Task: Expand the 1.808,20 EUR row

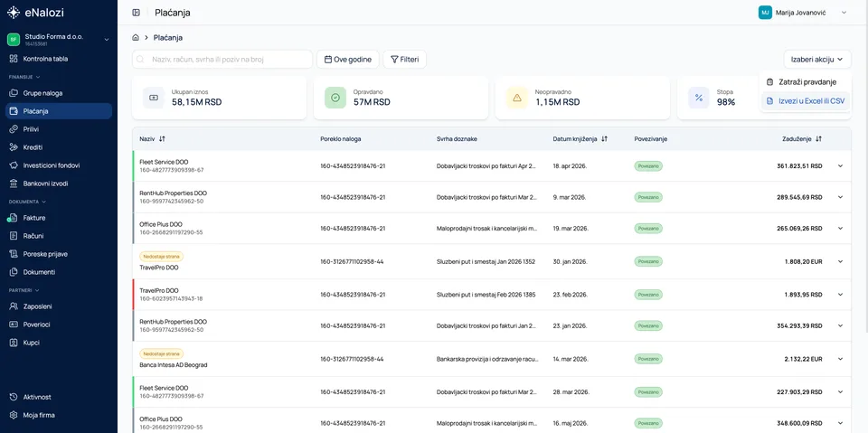Action: point(840,261)
